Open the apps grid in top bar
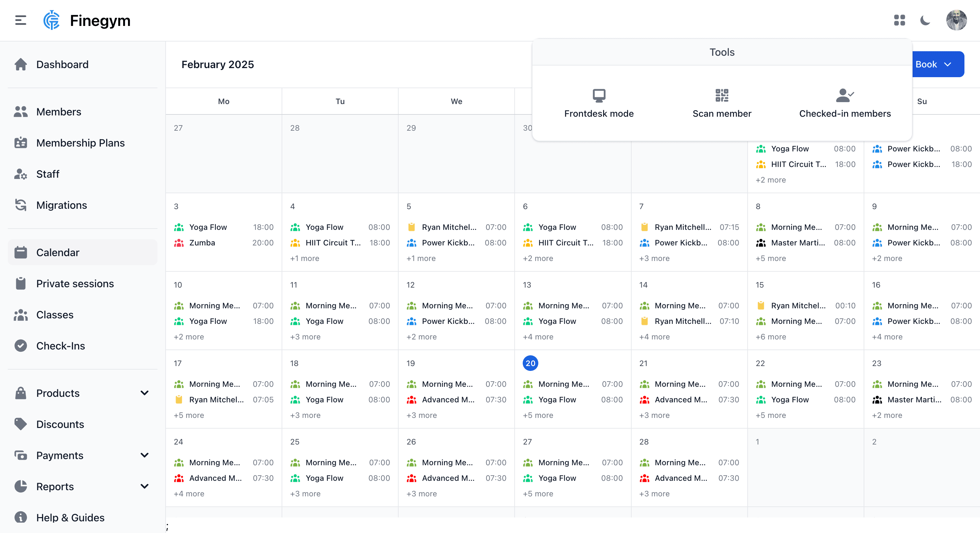980x533 pixels. coord(899,20)
